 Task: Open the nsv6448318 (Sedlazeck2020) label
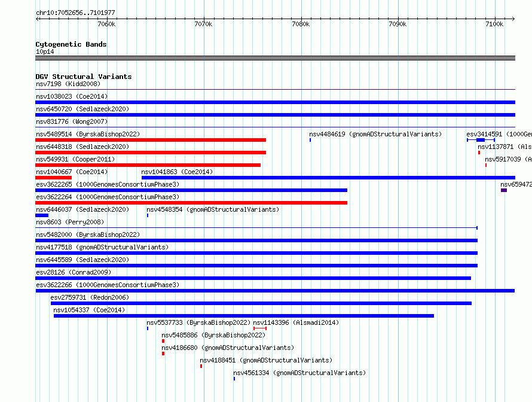82,147
